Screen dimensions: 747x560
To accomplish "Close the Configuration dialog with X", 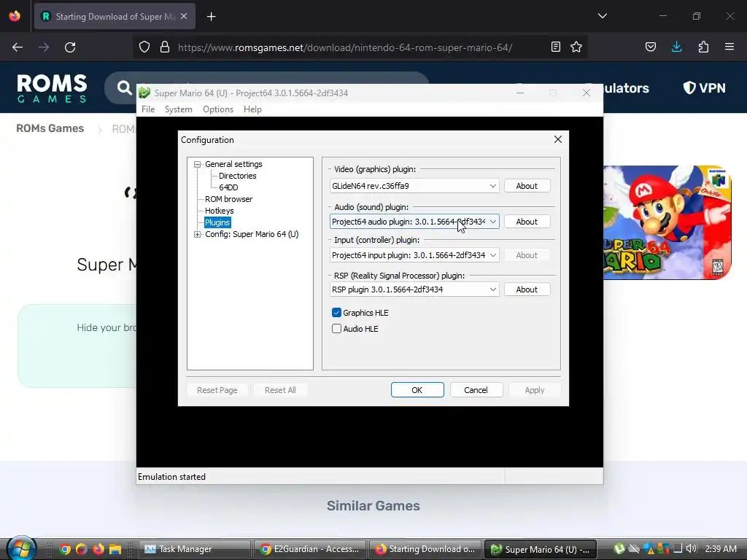I will pyautogui.click(x=558, y=139).
